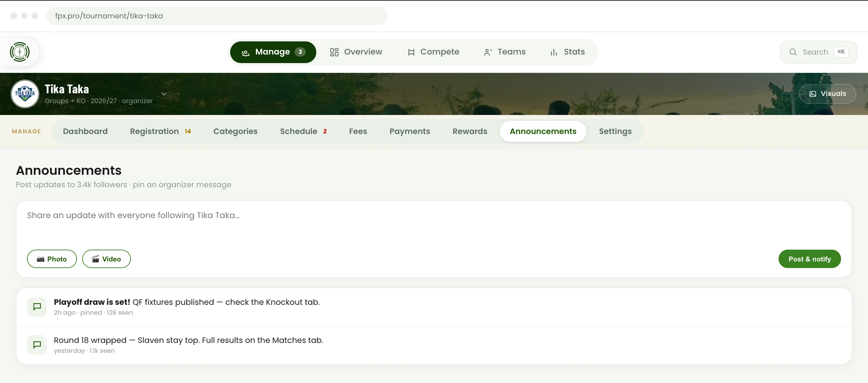Screen dimensions: 868x383
Task: Select the Announcements sub-tab
Action: tap(543, 131)
